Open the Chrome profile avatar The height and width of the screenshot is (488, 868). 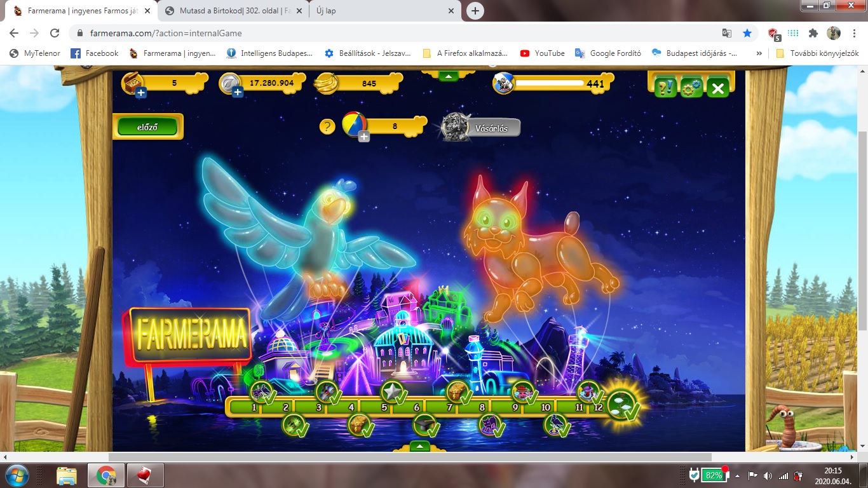coord(833,33)
